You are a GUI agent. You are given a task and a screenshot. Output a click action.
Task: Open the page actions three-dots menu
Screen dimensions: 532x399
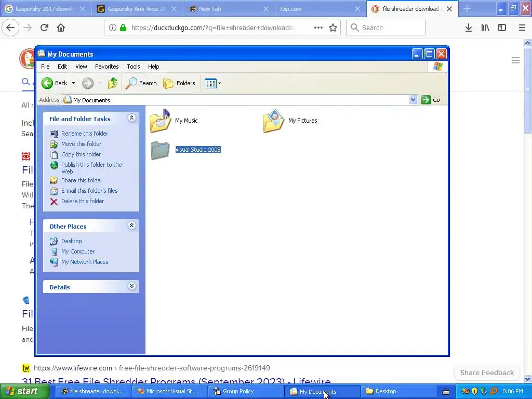click(x=318, y=28)
